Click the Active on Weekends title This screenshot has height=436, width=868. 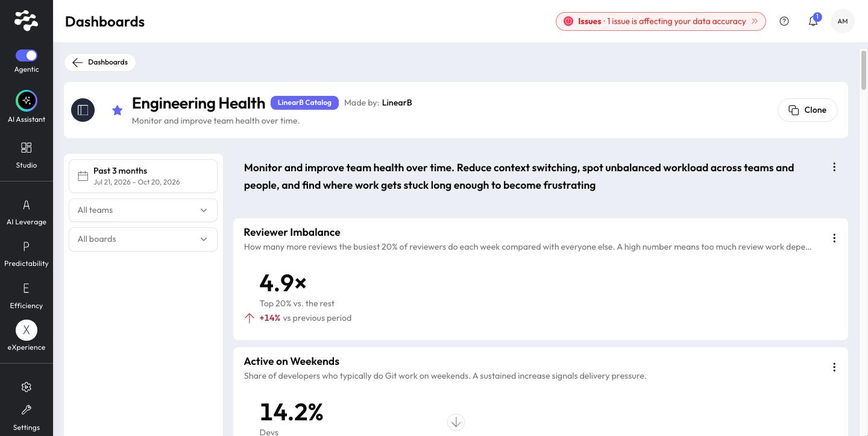[x=292, y=361]
